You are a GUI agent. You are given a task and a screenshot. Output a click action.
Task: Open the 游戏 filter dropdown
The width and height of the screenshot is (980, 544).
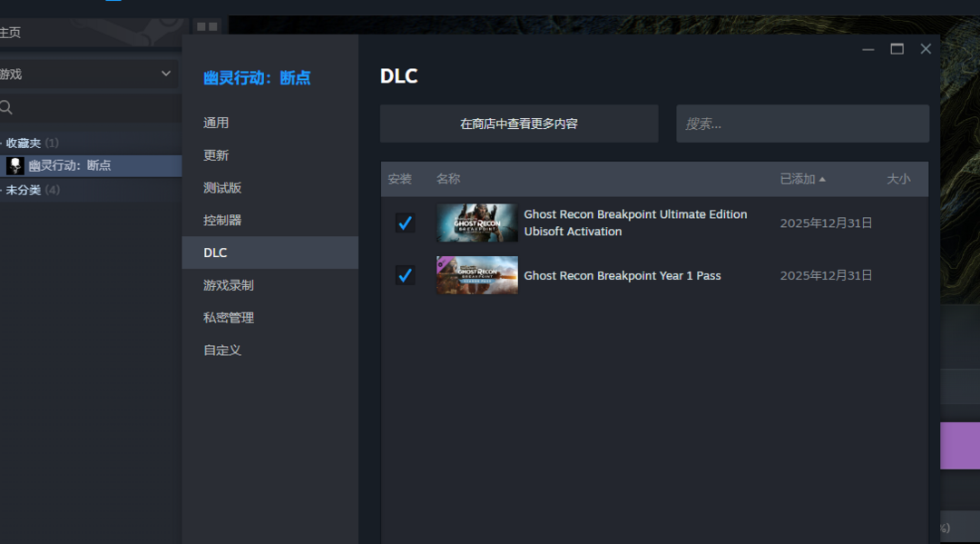pyautogui.click(x=165, y=74)
